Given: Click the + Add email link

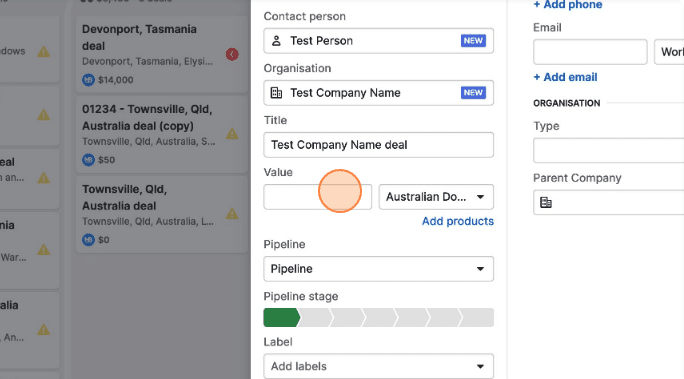Looking at the screenshot, I should click(x=565, y=77).
